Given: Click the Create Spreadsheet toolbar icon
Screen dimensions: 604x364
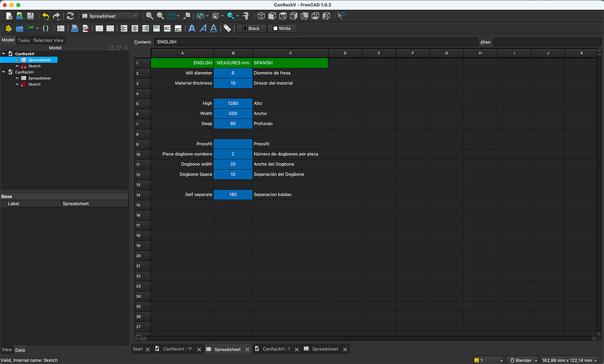Looking at the screenshot, I should coord(61,29).
